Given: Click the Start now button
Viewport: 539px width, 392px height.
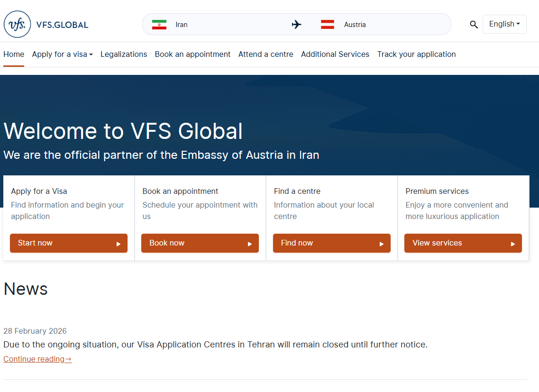Looking at the screenshot, I should pos(69,243).
